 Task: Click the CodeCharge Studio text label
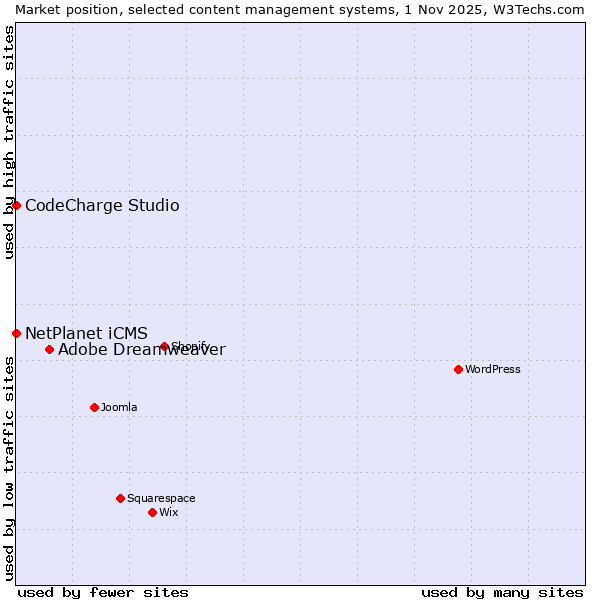tap(102, 206)
